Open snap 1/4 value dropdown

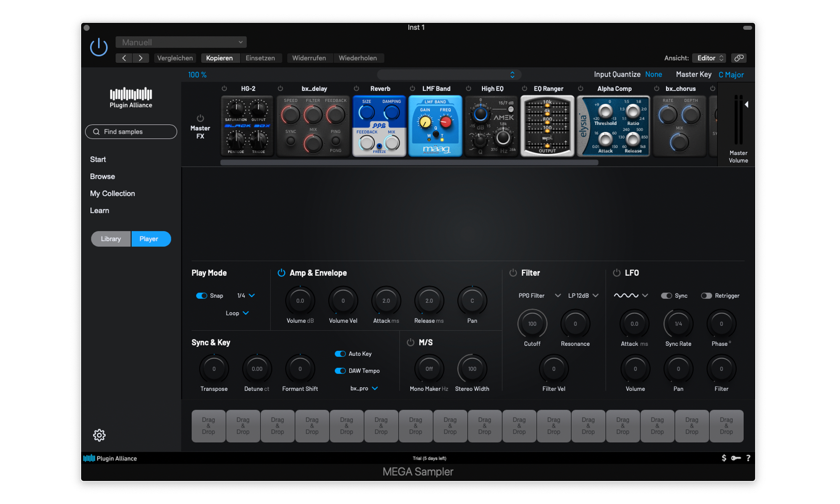246,296
